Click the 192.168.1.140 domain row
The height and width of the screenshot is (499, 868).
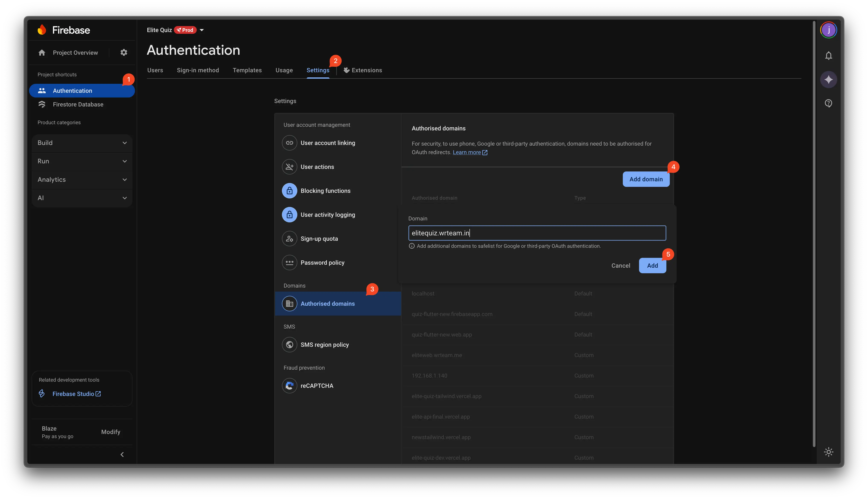click(537, 376)
